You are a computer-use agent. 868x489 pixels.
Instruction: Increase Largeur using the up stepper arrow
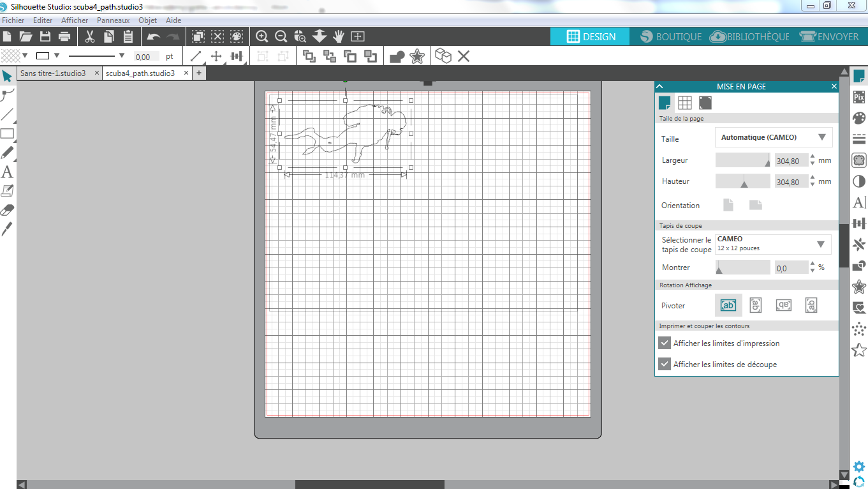click(x=813, y=157)
